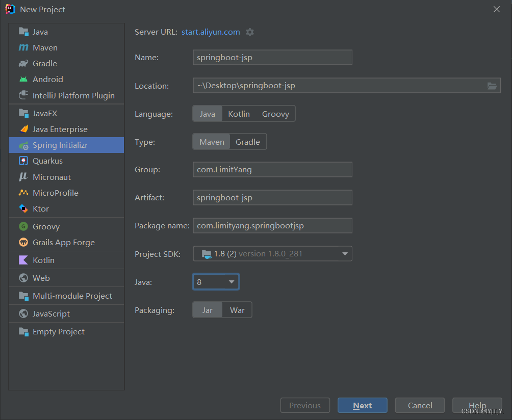Select the Kotlin project type row
Screen dimensions: 512x420
(66, 260)
